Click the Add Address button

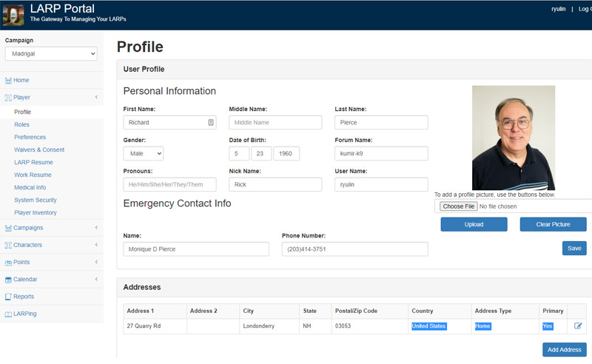pos(564,349)
